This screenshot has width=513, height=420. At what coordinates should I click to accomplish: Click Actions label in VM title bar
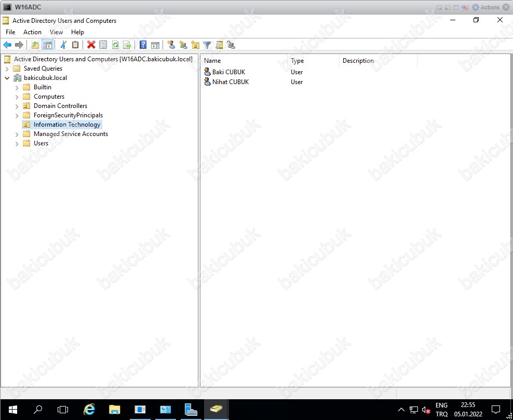[x=490, y=7]
